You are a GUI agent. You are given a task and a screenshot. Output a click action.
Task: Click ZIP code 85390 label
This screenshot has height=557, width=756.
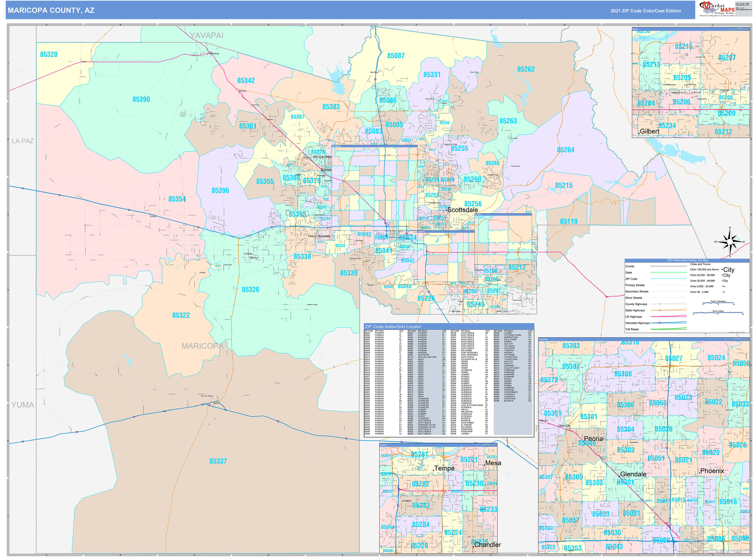[141, 99]
